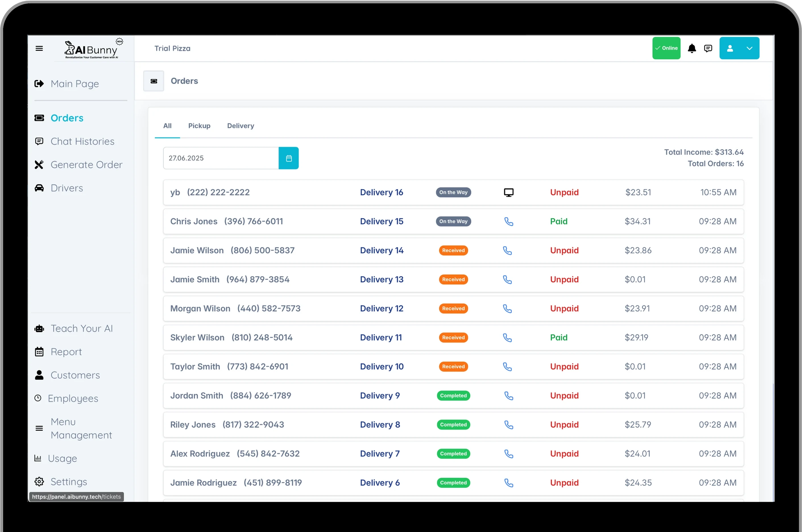Click the Employees clock icon
802x532 pixels.
[38, 398]
